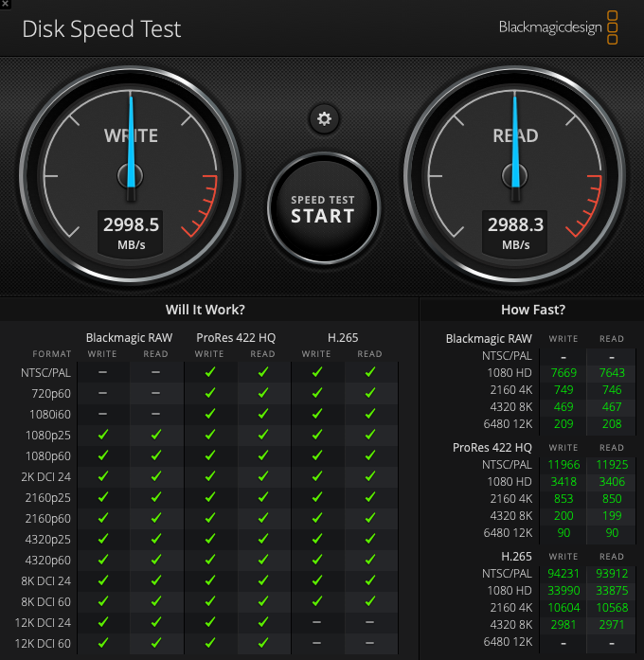Image resolution: width=644 pixels, height=660 pixels.
Task: Click H.265 NTSC/PAL write value 94231
Action: [x=563, y=574]
